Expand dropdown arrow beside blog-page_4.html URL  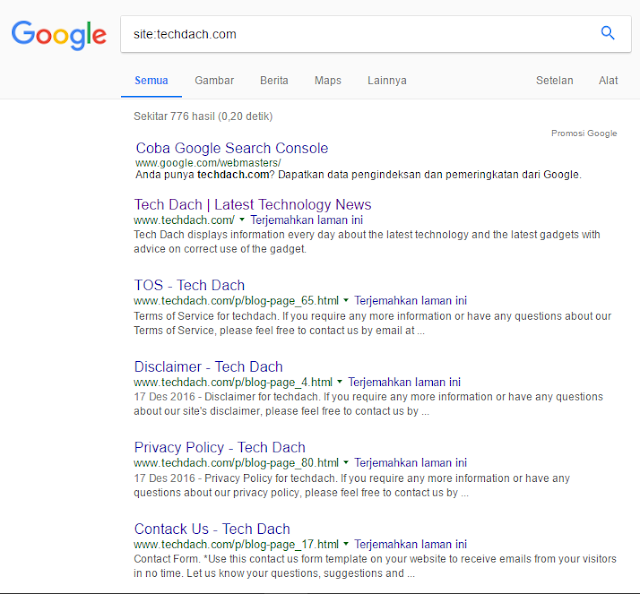point(340,382)
